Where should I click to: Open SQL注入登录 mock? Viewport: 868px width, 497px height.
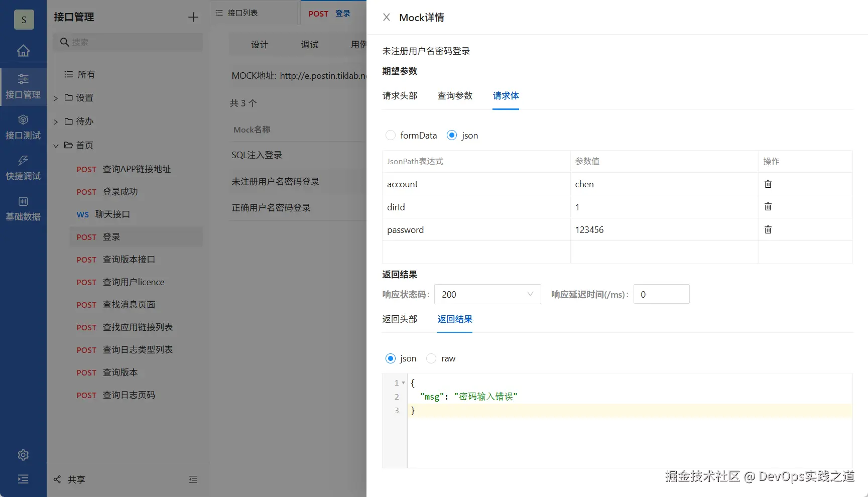[257, 155]
